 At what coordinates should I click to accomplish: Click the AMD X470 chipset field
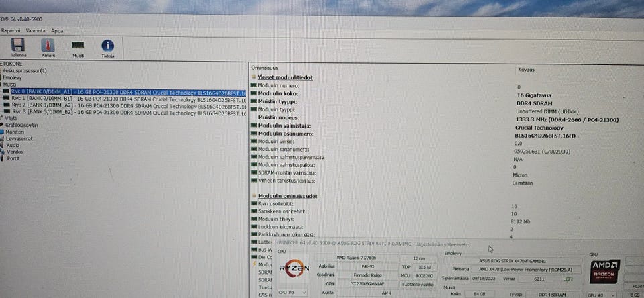tap(527, 270)
